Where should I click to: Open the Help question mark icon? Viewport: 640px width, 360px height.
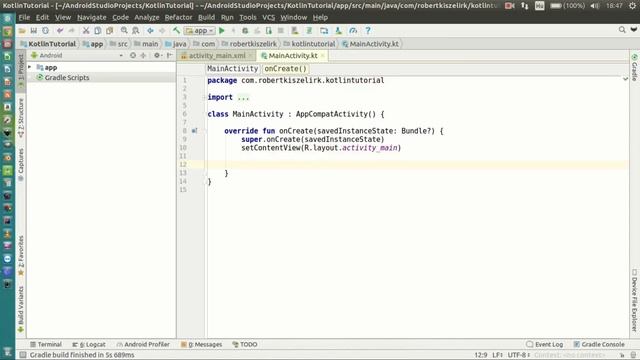pyautogui.click(x=368, y=31)
